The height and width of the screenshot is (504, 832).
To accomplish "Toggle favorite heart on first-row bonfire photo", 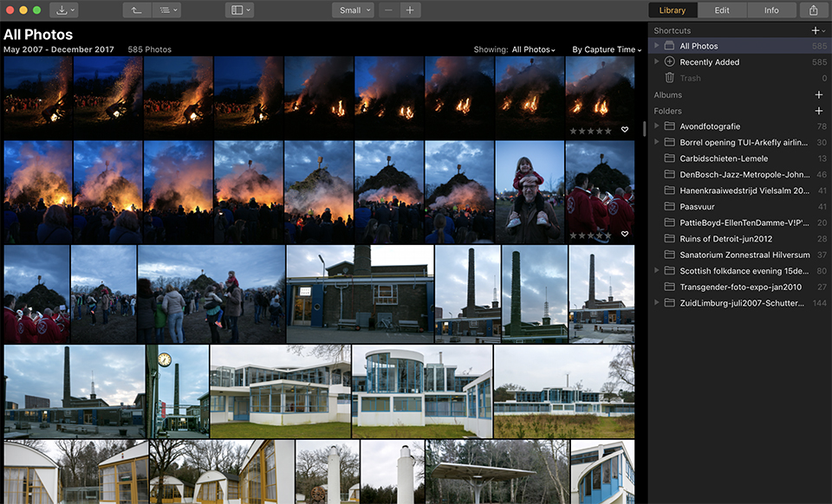I will (625, 130).
